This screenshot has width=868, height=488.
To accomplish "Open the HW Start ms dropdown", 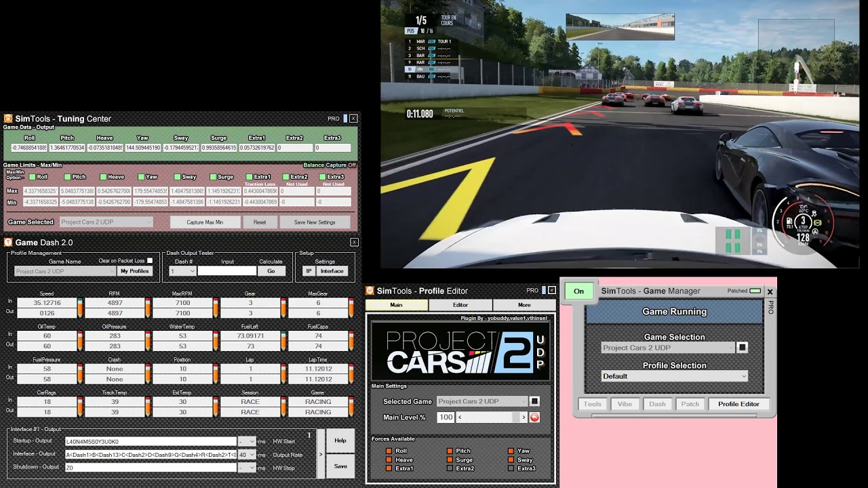I will [x=247, y=442].
